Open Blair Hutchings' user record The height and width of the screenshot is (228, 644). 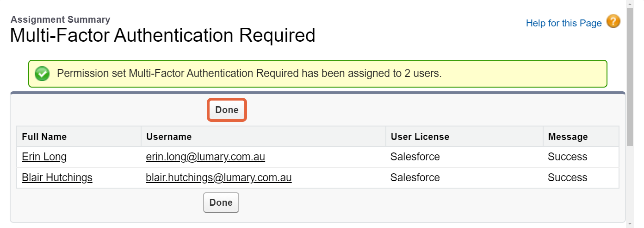click(x=57, y=177)
